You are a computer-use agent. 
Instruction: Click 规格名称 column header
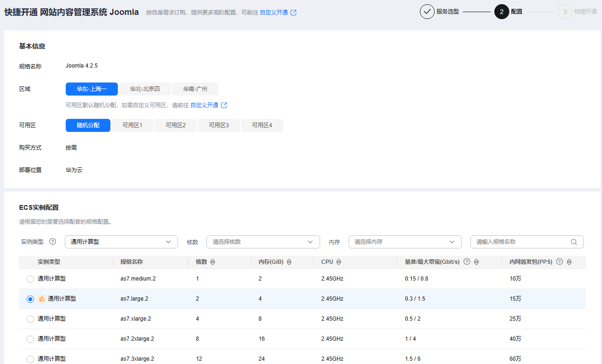(131, 262)
